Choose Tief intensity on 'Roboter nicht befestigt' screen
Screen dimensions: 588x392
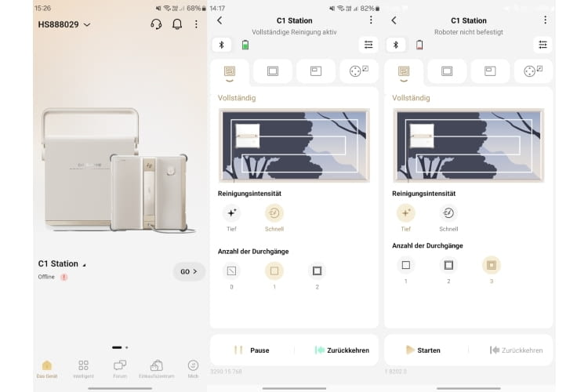(x=406, y=218)
